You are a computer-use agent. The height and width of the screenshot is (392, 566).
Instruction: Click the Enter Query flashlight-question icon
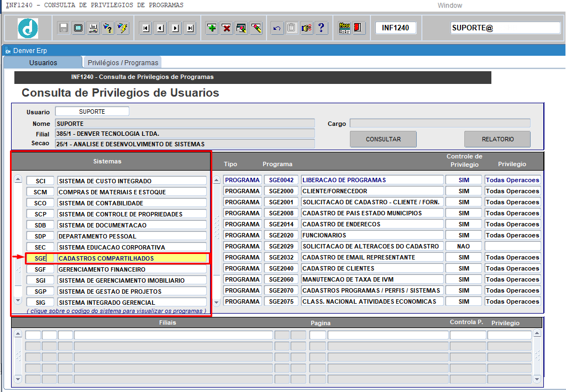pyautogui.click(x=108, y=28)
